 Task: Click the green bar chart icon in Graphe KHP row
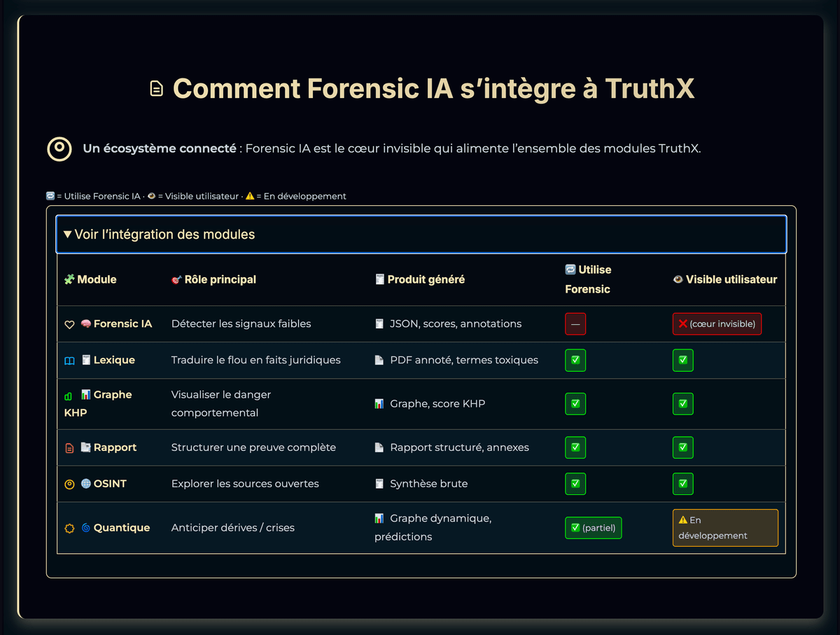coord(68,396)
